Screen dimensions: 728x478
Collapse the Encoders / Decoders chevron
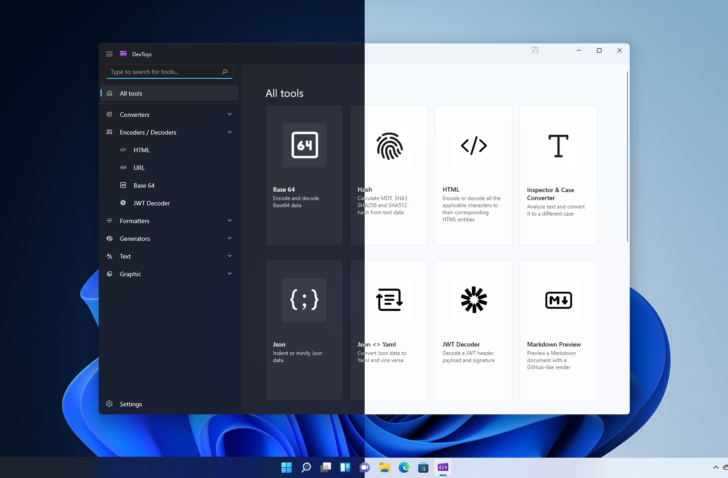229,132
